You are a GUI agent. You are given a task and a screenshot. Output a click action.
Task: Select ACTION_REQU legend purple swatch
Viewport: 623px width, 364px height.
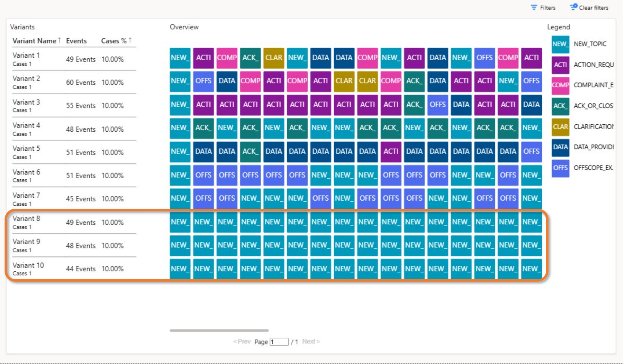click(x=560, y=65)
